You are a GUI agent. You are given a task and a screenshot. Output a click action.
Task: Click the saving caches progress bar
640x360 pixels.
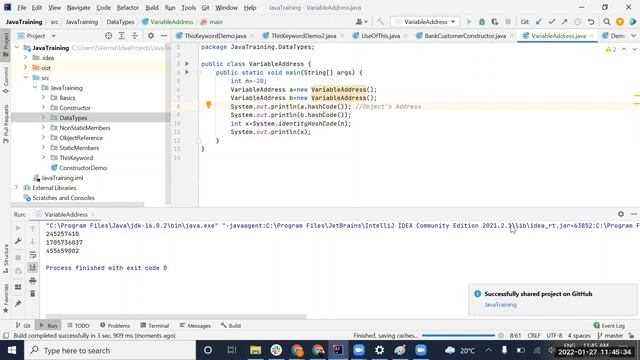[458, 336]
